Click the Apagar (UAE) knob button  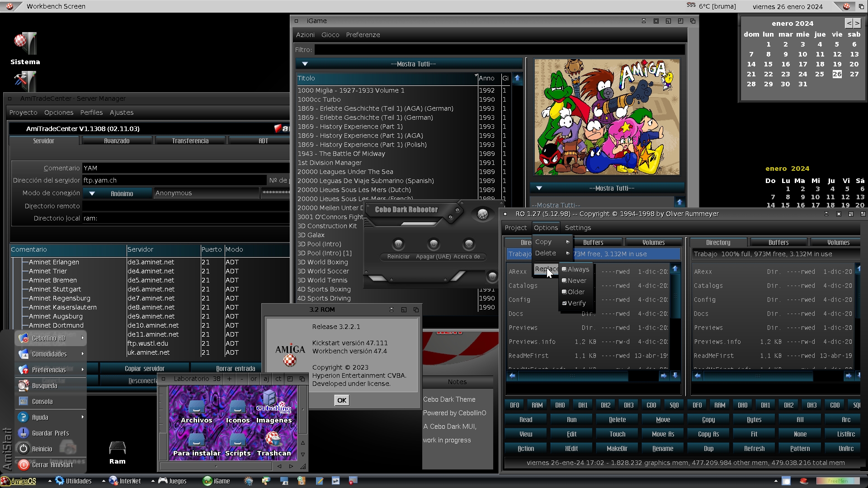(434, 244)
